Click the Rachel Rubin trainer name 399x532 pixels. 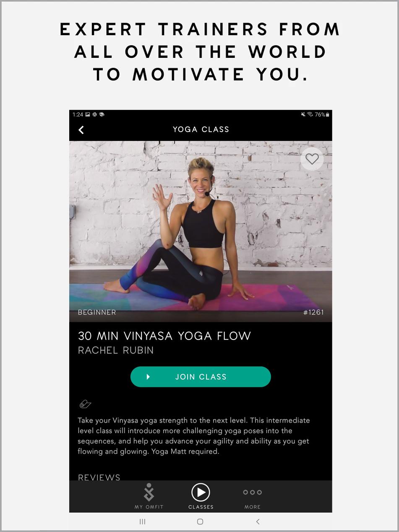[x=116, y=350]
